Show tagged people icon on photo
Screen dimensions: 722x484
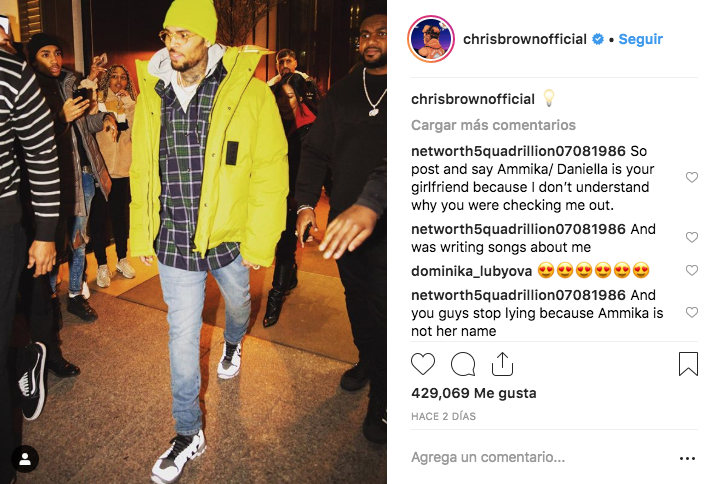click(x=25, y=459)
